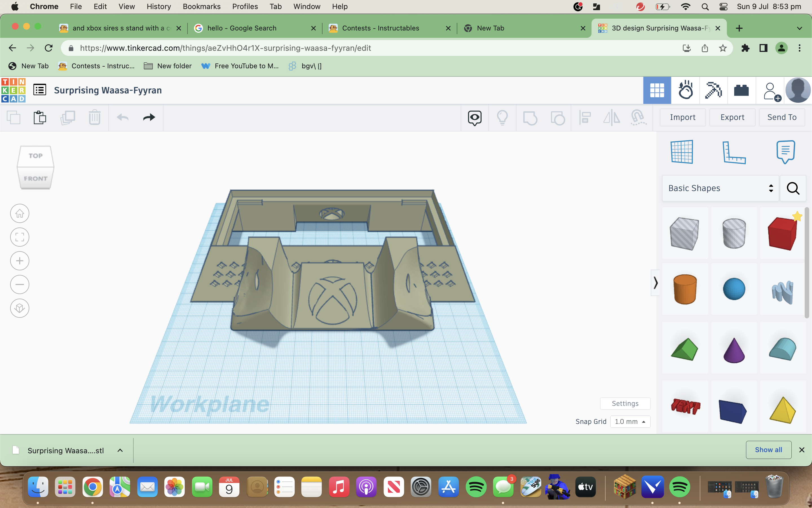The image size is (812, 508).
Task: Select the Workplane tool icon
Action: 682,152
